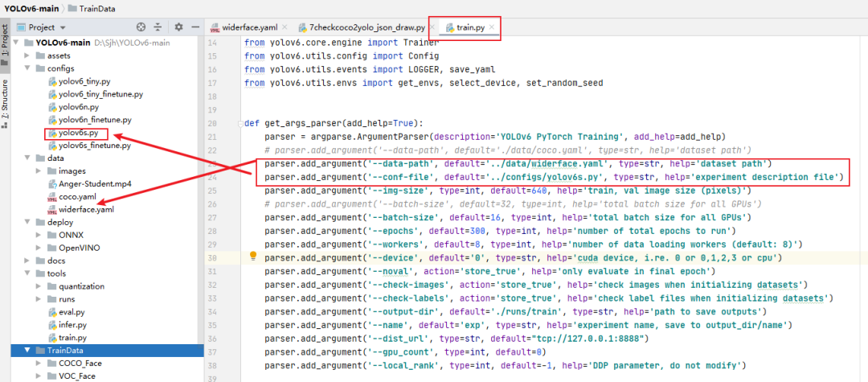The width and height of the screenshot is (868, 382).
Task: Click line number 30 in gutter
Action: pyautogui.click(x=212, y=258)
